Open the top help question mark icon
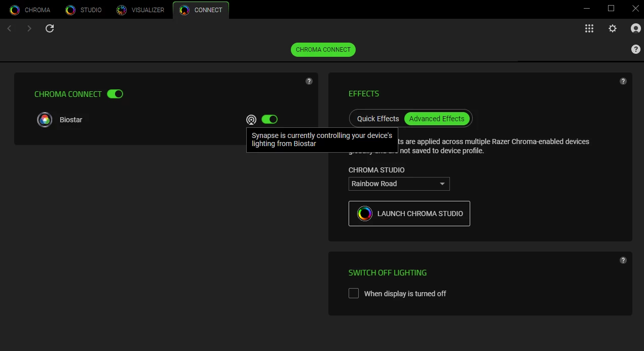Viewport: 644px width, 351px height. (x=636, y=49)
